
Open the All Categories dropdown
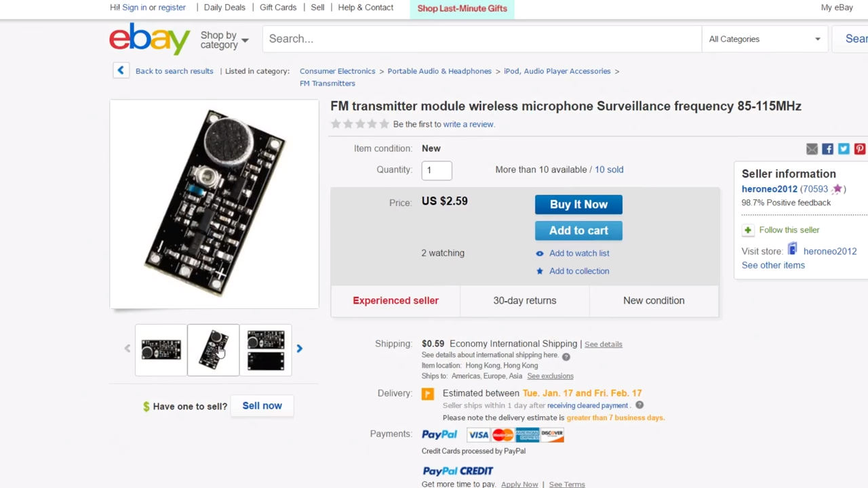[x=764, y=39]
